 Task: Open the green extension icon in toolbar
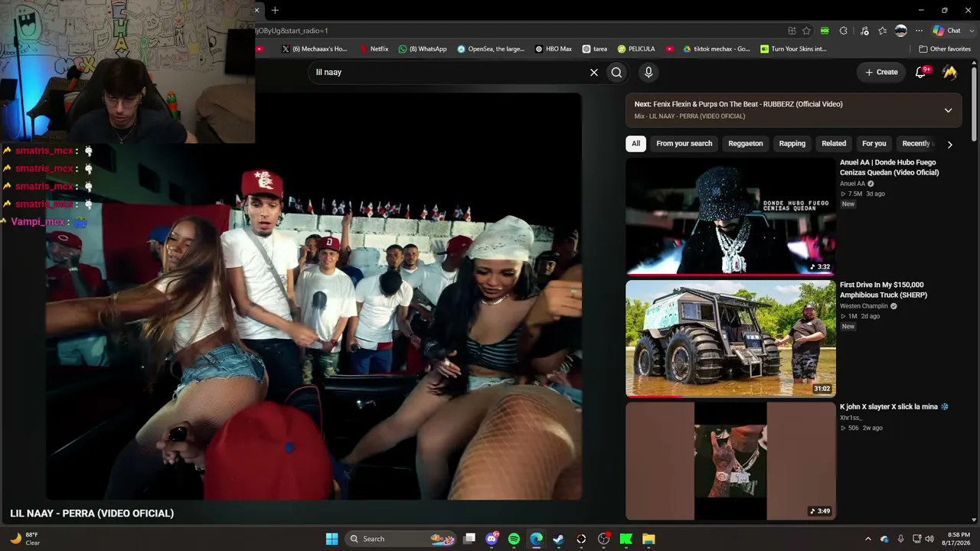[x=825, y=31]
